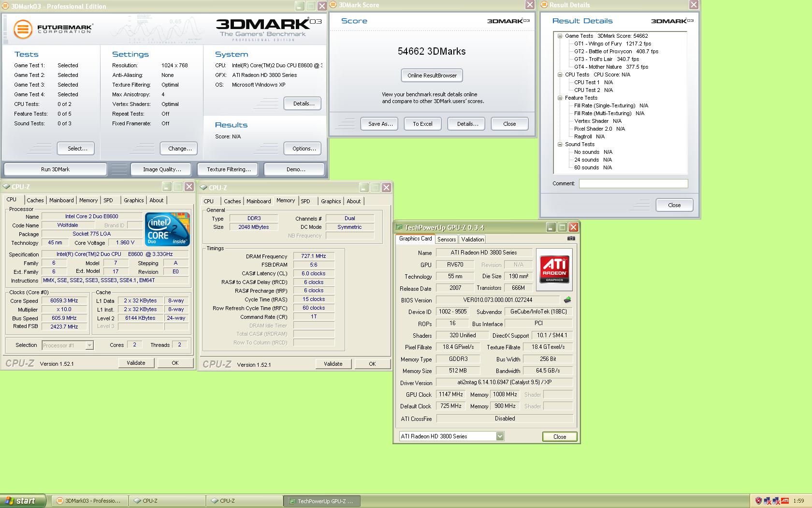This screenshot has width=812, height=508.
Task: Click the BIOS save chip icon in GPU-Z
Action: [x=567, y=300]
